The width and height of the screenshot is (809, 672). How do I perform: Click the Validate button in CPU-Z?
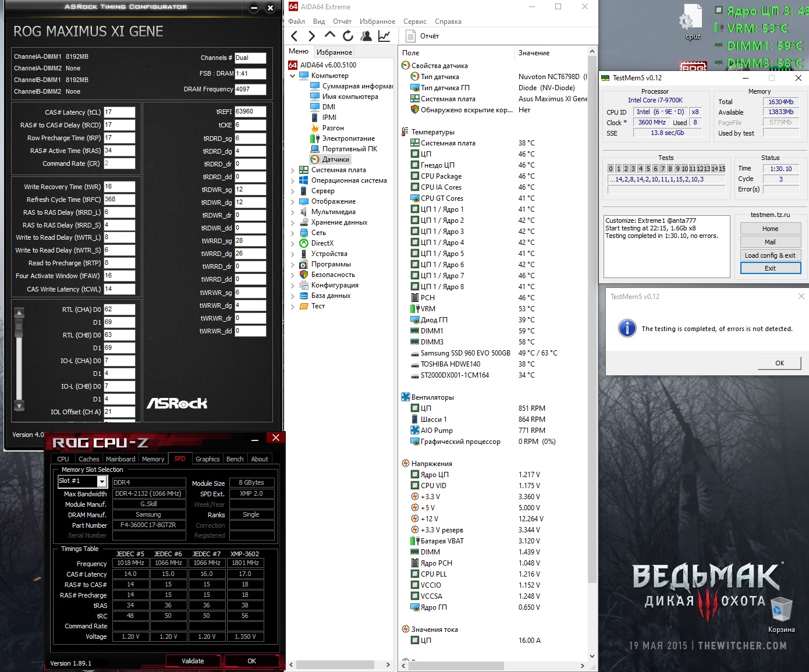pos(193,661)
